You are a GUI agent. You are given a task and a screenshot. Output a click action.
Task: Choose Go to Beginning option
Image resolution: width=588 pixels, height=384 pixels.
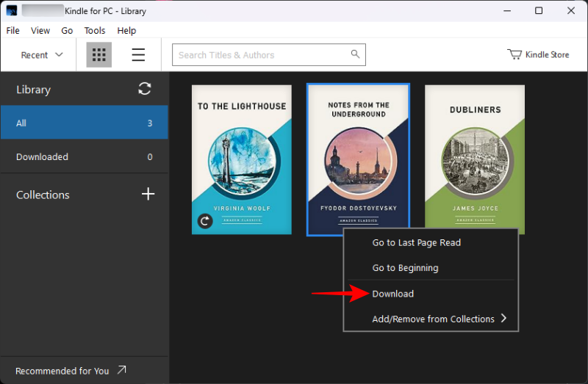(x=405, y=268)
